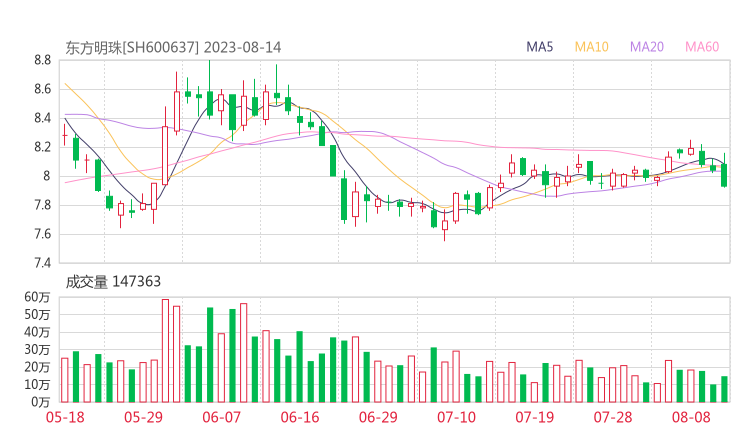
Task: Click the MA5 legend label
Action: [x=539, y=47]
